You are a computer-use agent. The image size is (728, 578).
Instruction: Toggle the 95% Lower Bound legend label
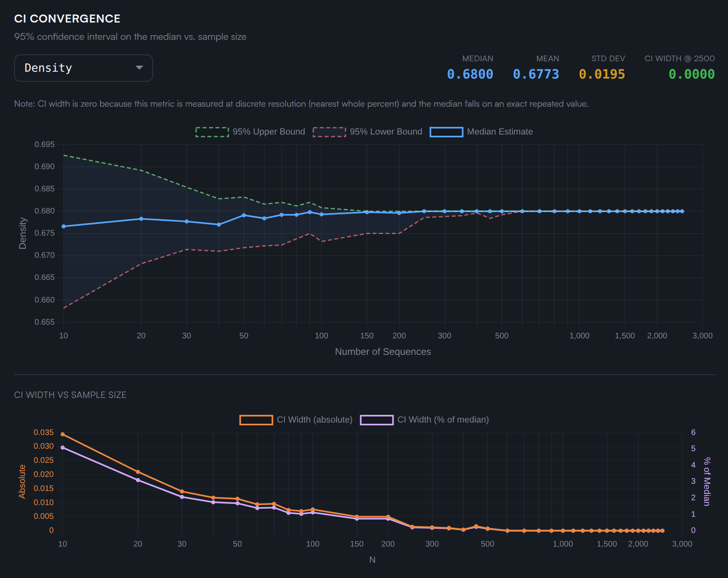(x=386, y=132)
